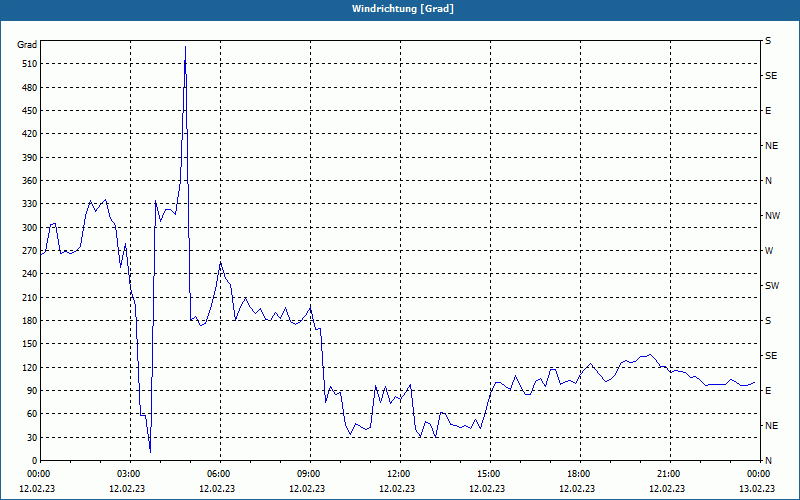Select the 12.02.23 date beneath 18:00
Screen dimensions: 800x500
pyautogui.click(x=577, y=488)
